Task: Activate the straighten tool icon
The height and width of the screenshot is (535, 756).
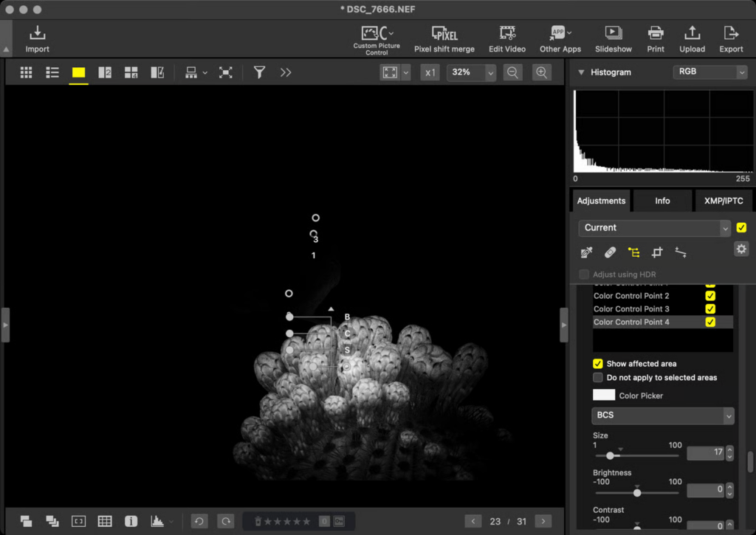Action: [681, 252]
